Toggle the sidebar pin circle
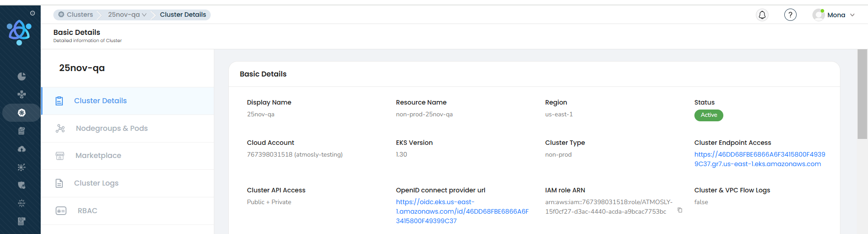Image resolution: width=868 pixels, height=234 pixels. click(x=33, y=13)
